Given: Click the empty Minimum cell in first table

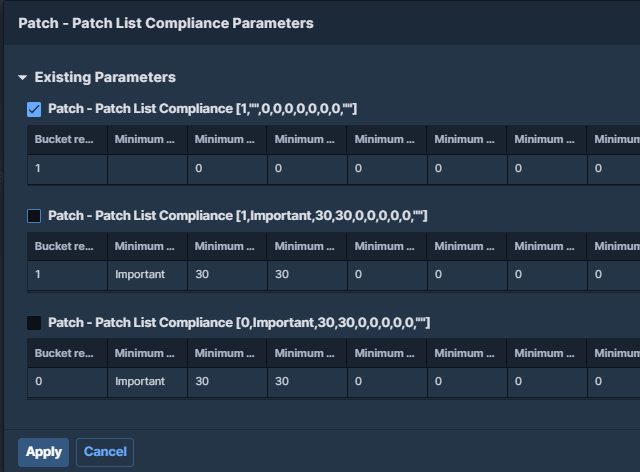Looking at the screenshot, I should pyautogui.click(x=146, y=168).
